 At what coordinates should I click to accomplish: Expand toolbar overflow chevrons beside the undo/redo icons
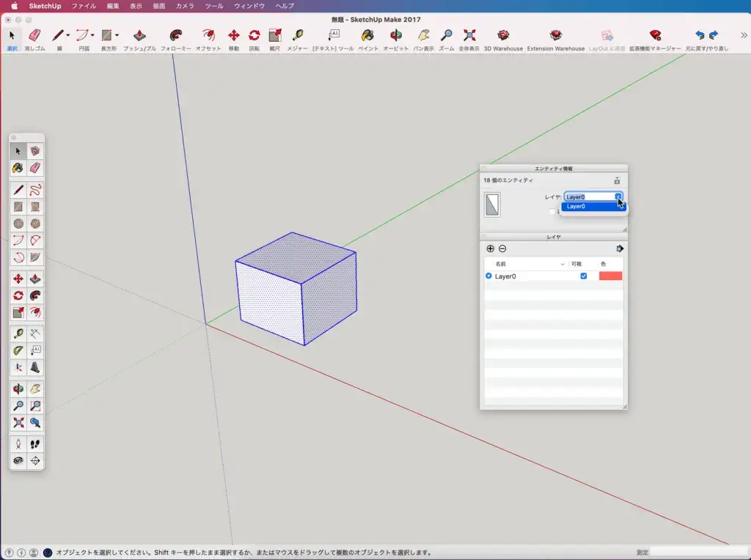pos(744,35)
